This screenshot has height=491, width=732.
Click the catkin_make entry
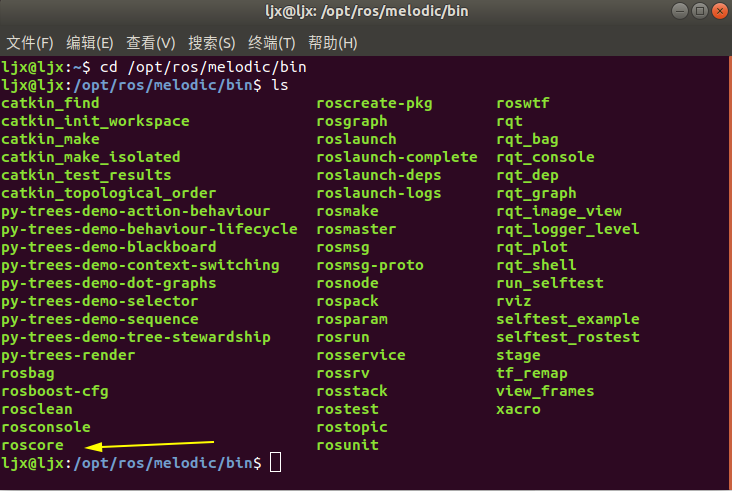[x=50, y=139]
